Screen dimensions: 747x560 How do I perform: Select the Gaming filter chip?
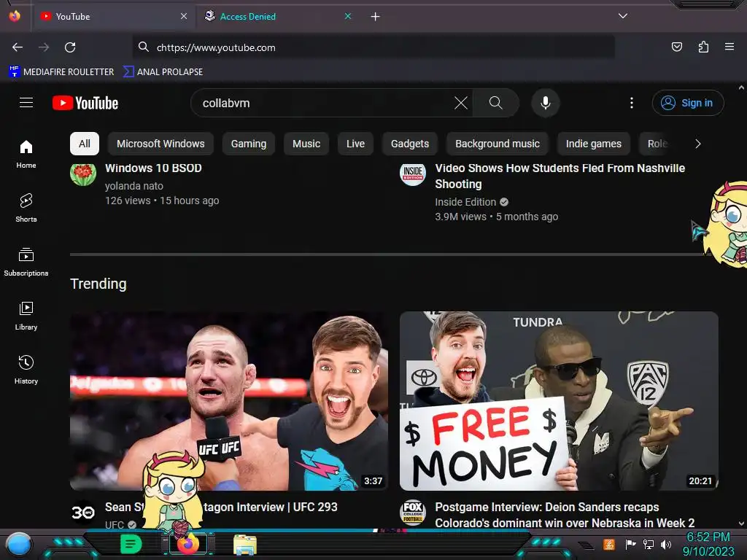[x=249, y=144]
